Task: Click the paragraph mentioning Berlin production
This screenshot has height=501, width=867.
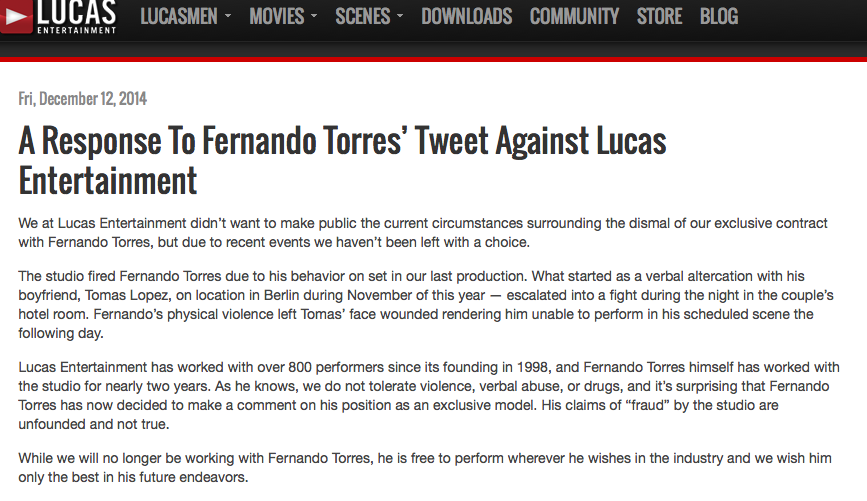Action: coord(426,305)
